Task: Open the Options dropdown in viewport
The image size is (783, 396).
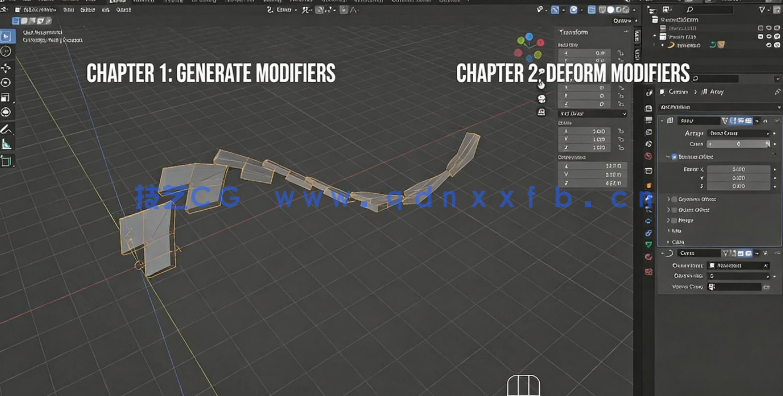Action: pyautogui.click(x=624, y=20)
